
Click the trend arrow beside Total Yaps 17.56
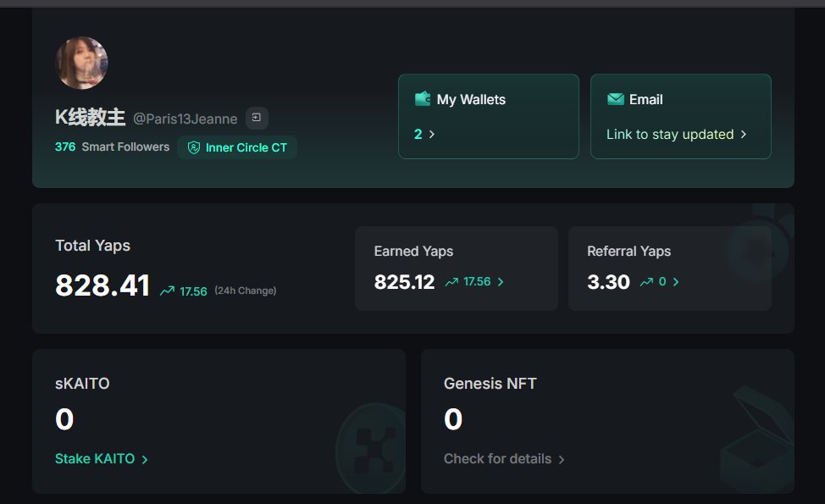click(168, 291)
